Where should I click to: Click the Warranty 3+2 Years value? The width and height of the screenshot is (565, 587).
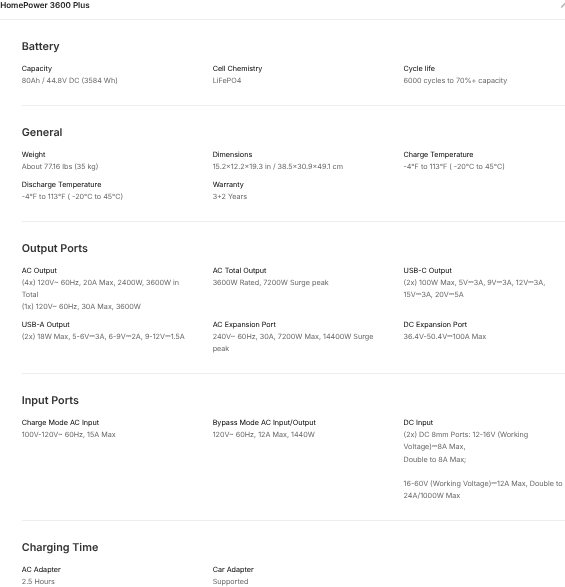click(230, 196)
